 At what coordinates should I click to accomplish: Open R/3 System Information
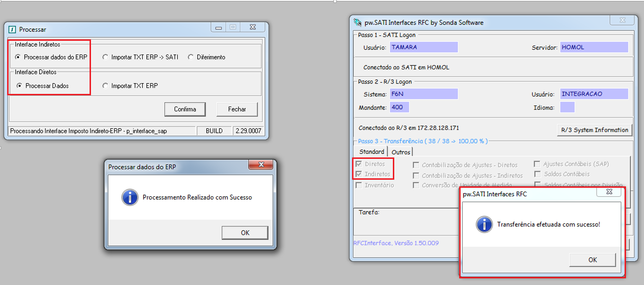tap(595, 130)
